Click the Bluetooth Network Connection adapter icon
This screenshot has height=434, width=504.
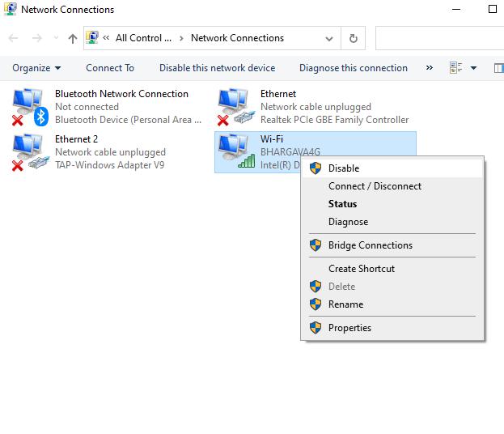30,107
